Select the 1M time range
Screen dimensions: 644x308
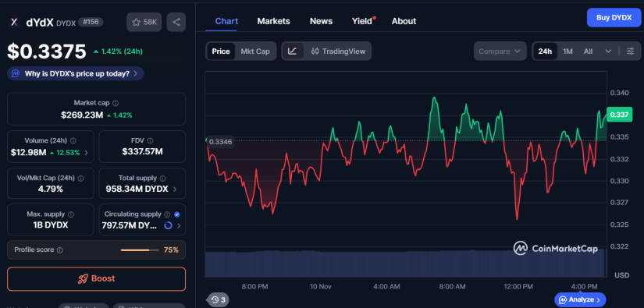click(x=568, y=51)
